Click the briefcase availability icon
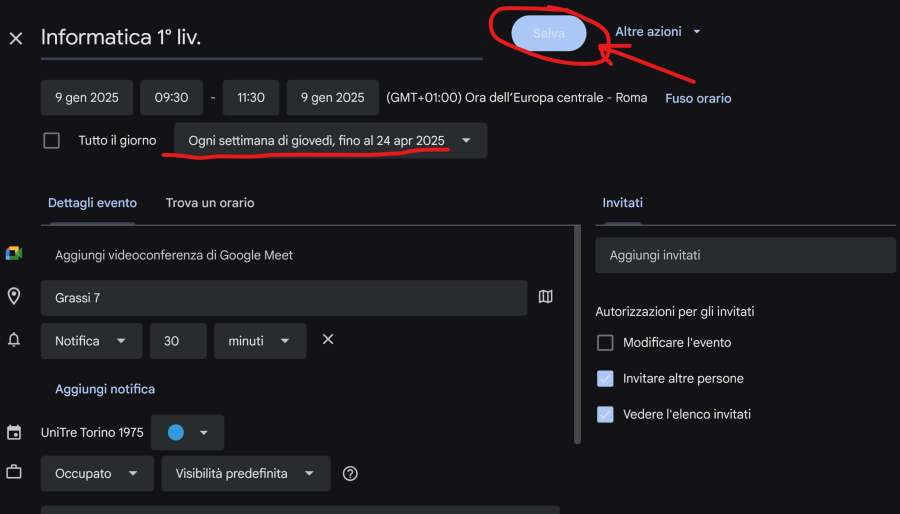This screenshot has width=900, height=514. tap(14, 472)
